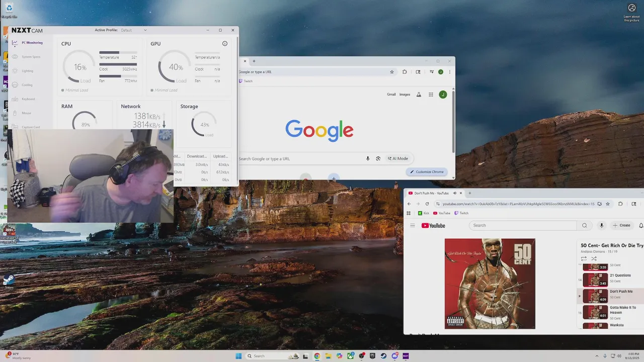Open Google apps grid icon
The image size is (644, 362).
click(431, 95)
